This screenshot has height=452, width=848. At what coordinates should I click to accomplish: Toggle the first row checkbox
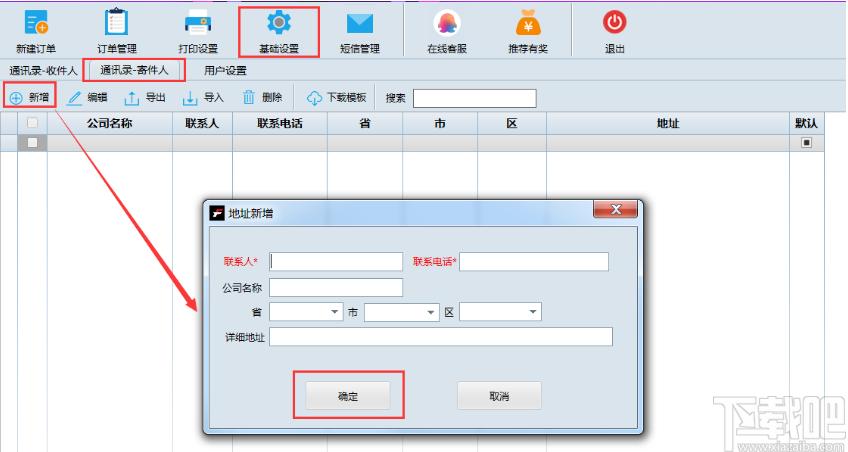point(32,143)
